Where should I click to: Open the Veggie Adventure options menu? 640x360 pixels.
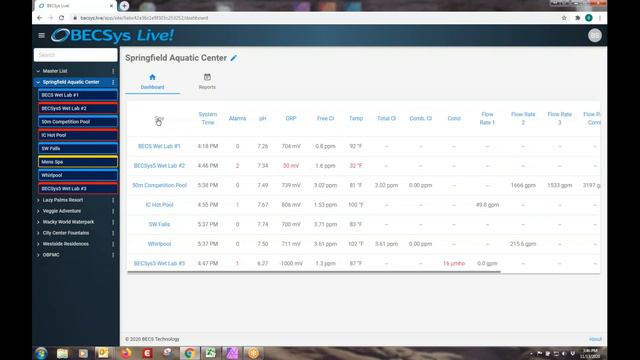click(x=113, y=211)
